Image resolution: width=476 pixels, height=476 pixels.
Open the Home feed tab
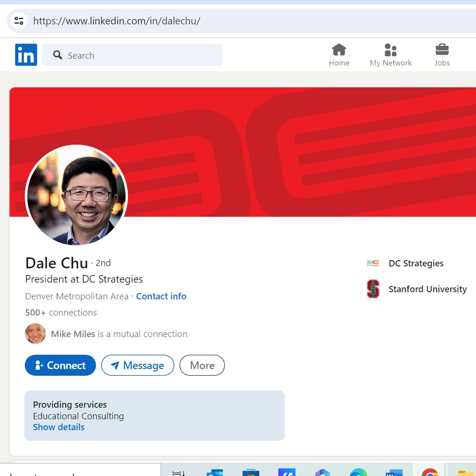click(339, 55)
